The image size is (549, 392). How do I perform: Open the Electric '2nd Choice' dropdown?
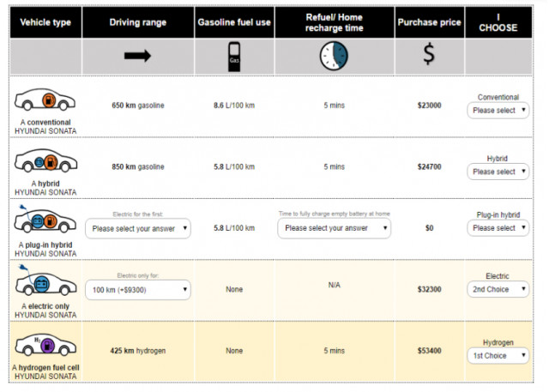click(x=498, y=289)
